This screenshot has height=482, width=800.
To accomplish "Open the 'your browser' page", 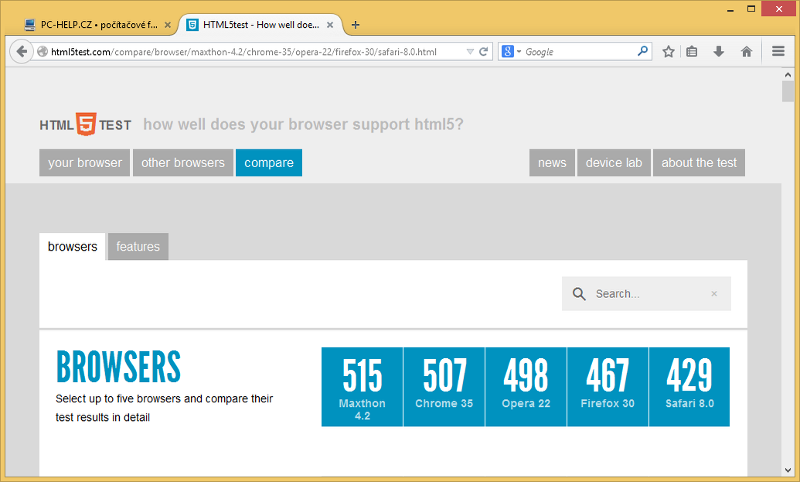I will point(85,163).
